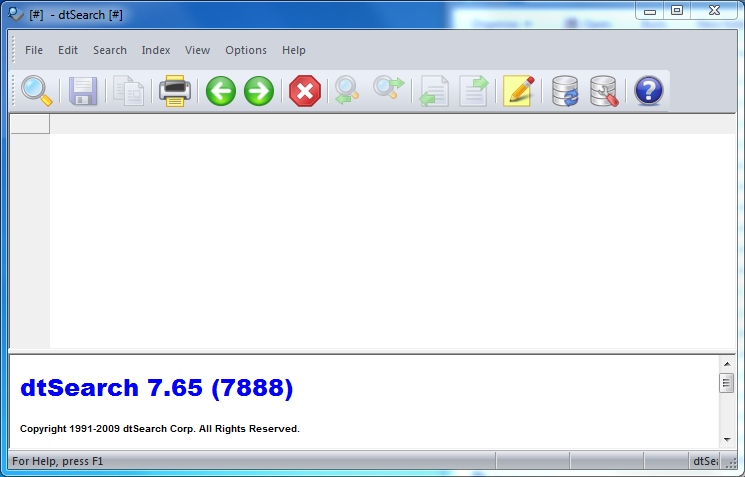Print using the printer icon

(x=175, y=91)
